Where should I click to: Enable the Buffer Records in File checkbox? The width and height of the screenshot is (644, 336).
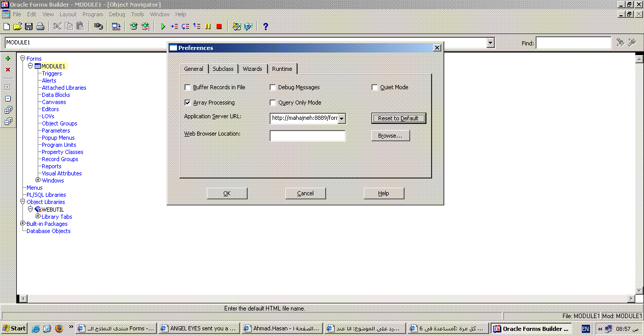(x=187, y=88)
